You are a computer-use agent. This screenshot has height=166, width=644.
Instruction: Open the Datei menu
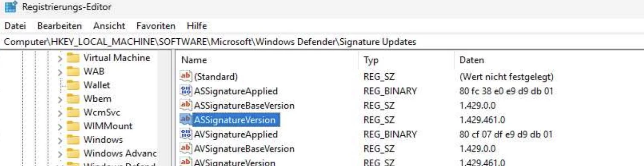(15, 26)
